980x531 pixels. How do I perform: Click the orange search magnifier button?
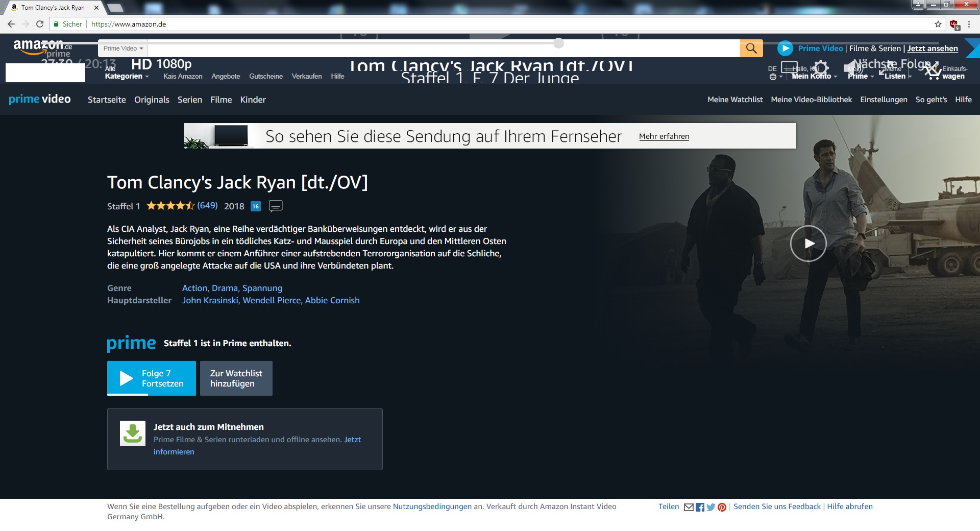pos(751,48)
